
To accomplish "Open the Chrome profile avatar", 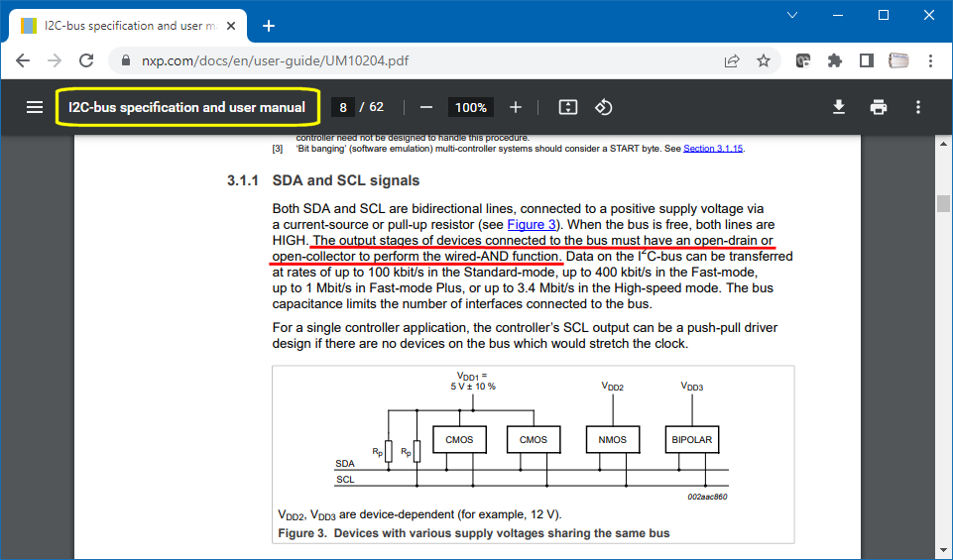I will point(898,60).
